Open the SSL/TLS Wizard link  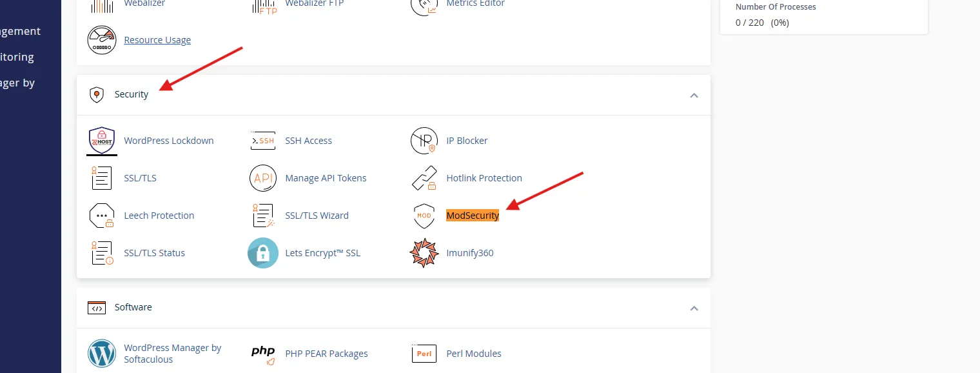pos(317,216)
